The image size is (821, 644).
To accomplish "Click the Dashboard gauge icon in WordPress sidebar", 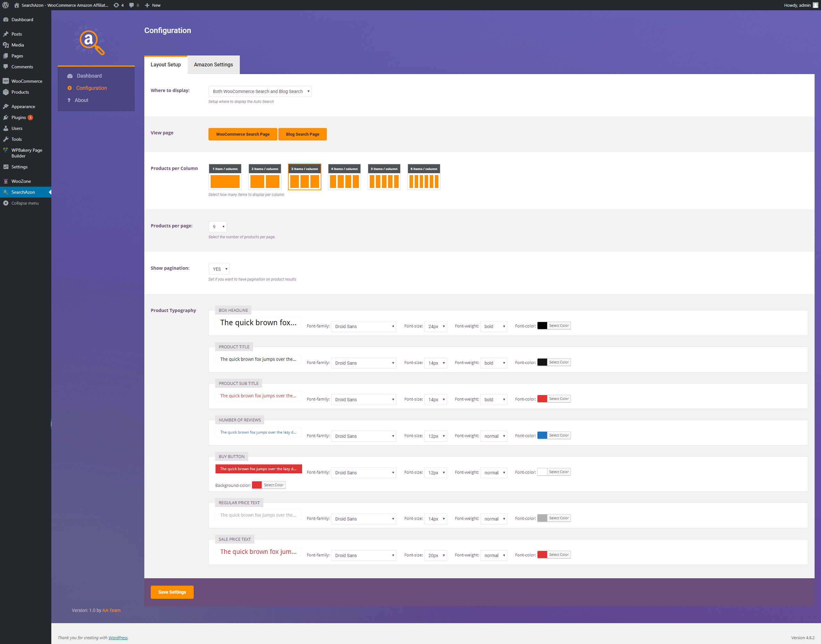I will pos(6,20).
